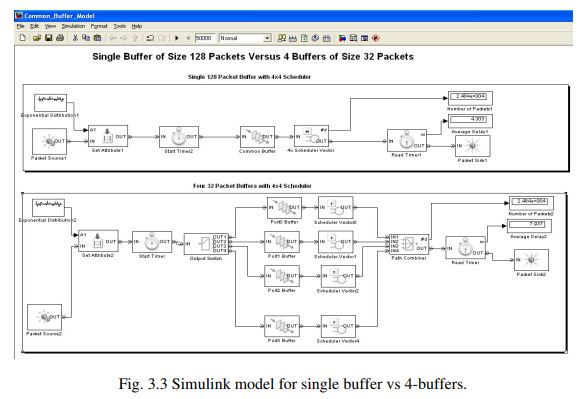Open the Edit menu

point(35,26)
